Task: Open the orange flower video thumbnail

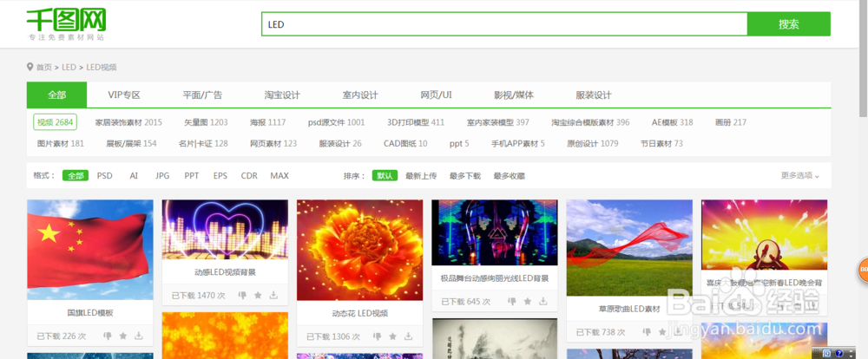Action: (360, 250)
